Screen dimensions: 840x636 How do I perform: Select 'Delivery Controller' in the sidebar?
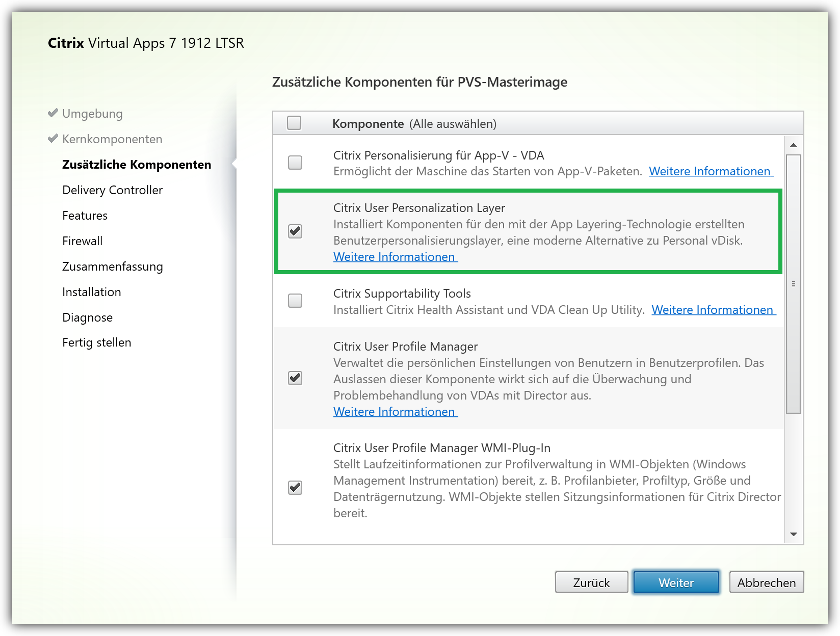click(x=112, y=190)
